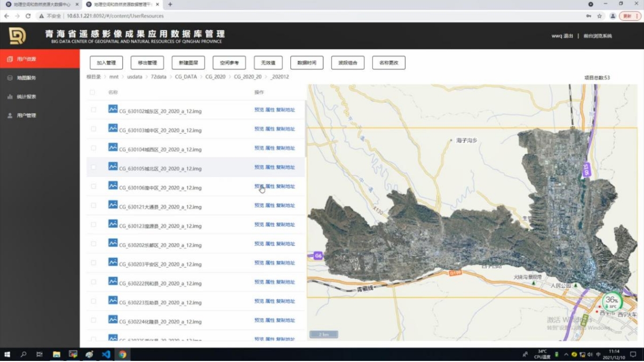Click the bookmark star in address bar

[x=599, y=16]
